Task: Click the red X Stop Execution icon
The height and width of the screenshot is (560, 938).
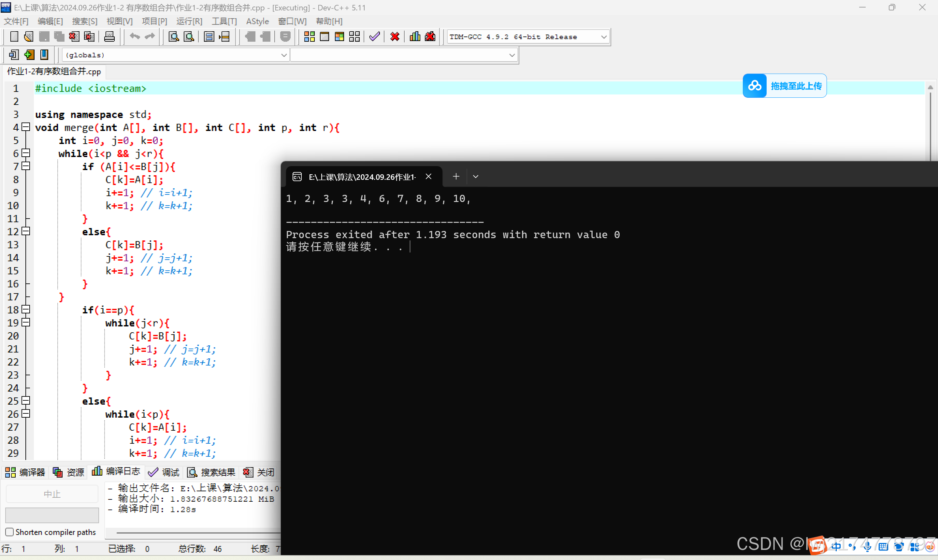Action: coord(395,36)
